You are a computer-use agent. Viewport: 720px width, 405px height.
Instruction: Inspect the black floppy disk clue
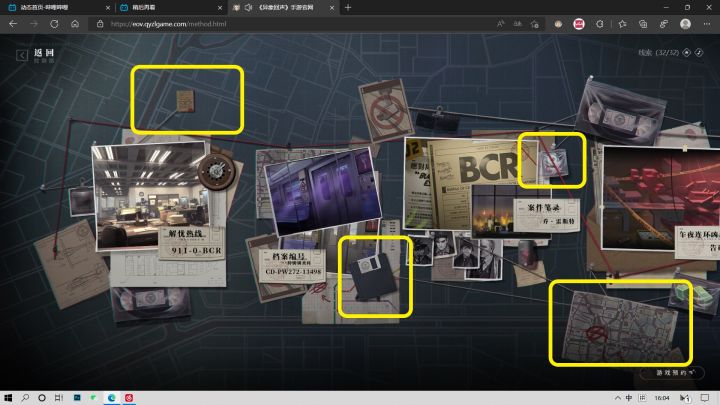point(373,277)
